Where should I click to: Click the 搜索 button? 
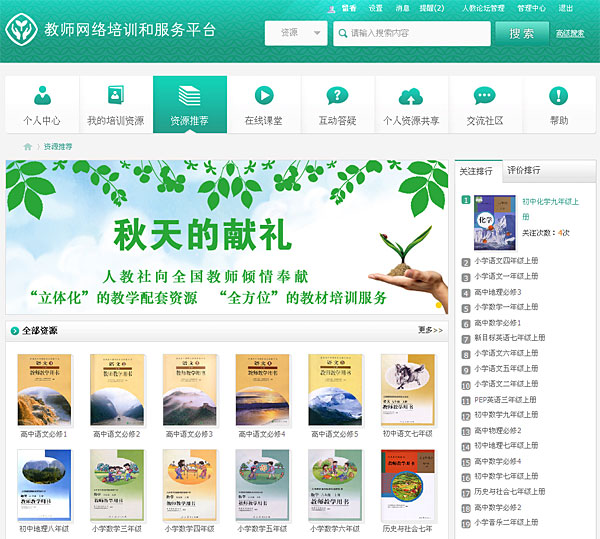(x=521, y=33)
